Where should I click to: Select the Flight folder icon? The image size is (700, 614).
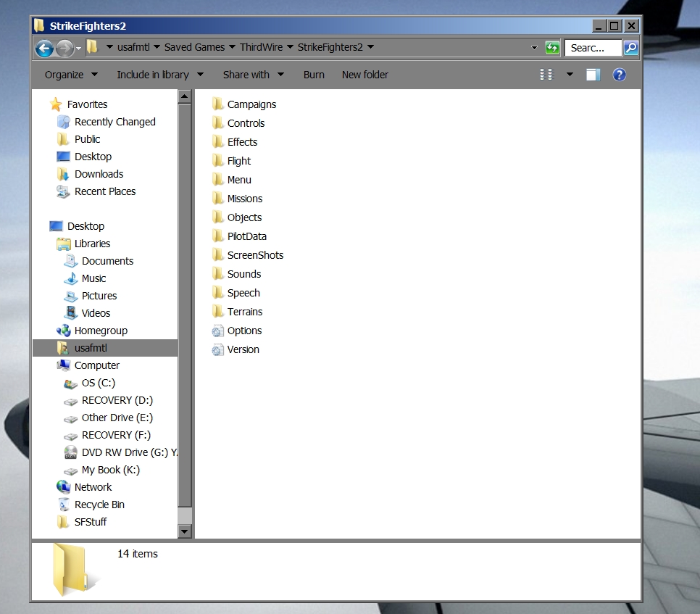coord(217,160)
